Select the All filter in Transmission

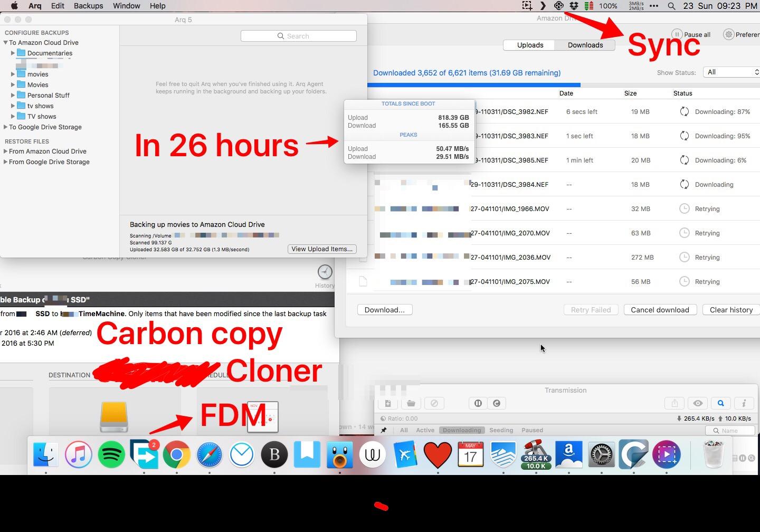coord(404,431)
